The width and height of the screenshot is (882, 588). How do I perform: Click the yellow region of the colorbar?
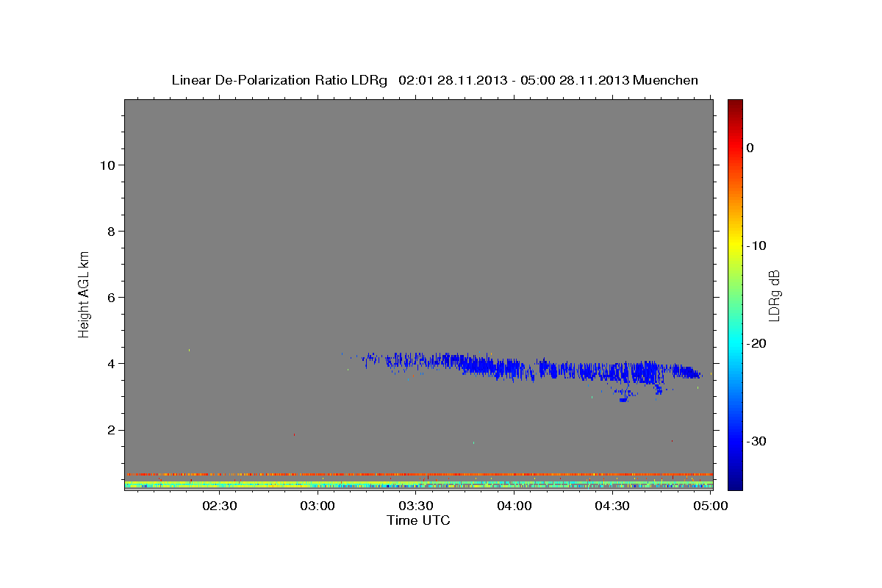(735, 244)
